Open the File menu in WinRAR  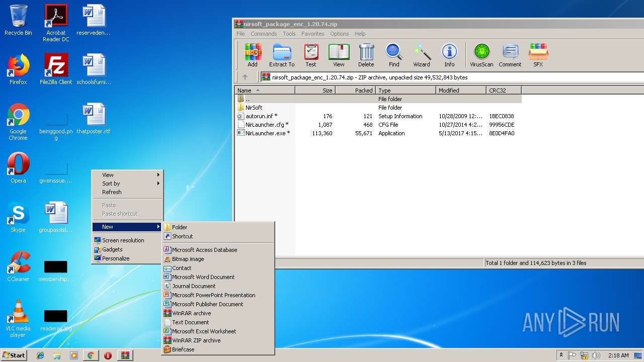(240, 34)
